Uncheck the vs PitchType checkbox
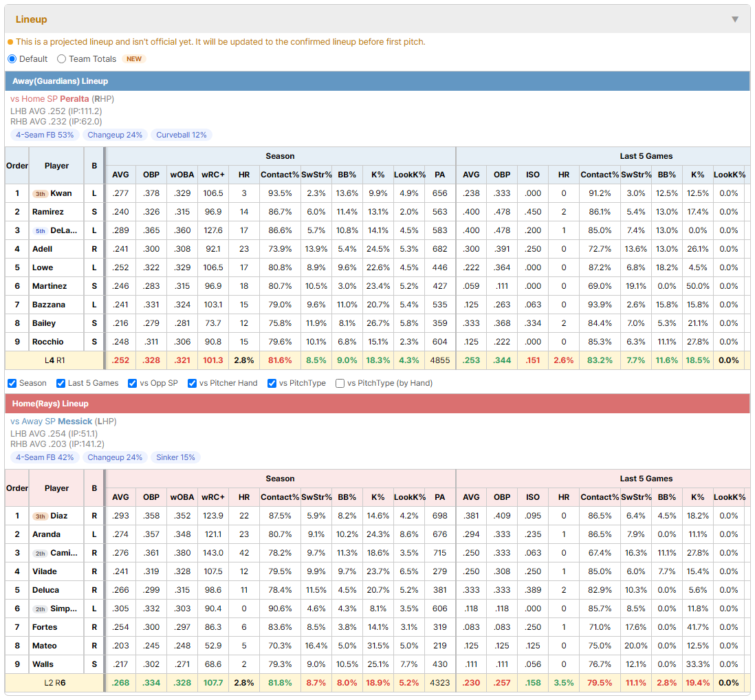This screenshot has height=700, width=755. [272, 383]
